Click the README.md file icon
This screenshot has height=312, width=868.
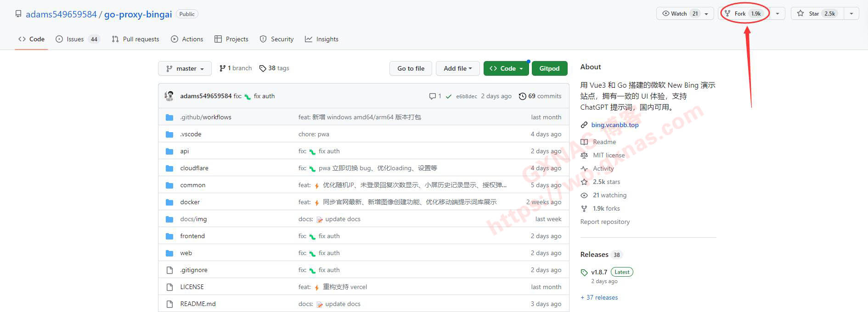tap(169, 304)
